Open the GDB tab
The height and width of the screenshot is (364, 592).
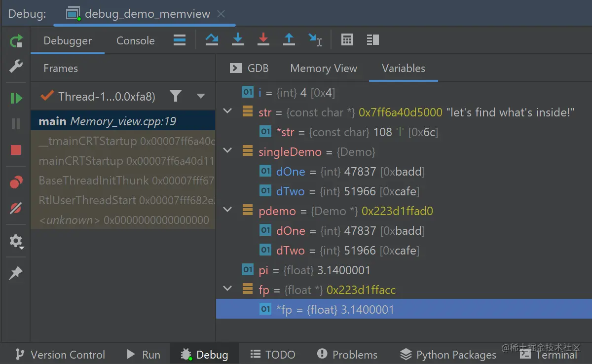[x=250, y=69]
